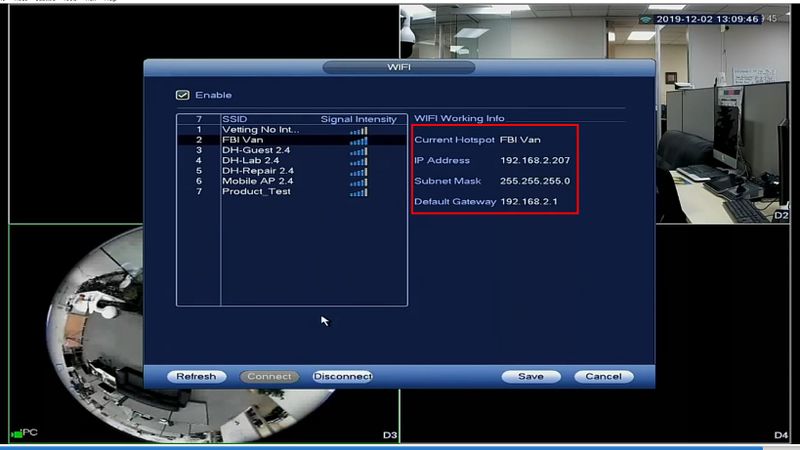Select the DH-Guest 2.4 network
This screenshot has height=450, width=800.
292,150
